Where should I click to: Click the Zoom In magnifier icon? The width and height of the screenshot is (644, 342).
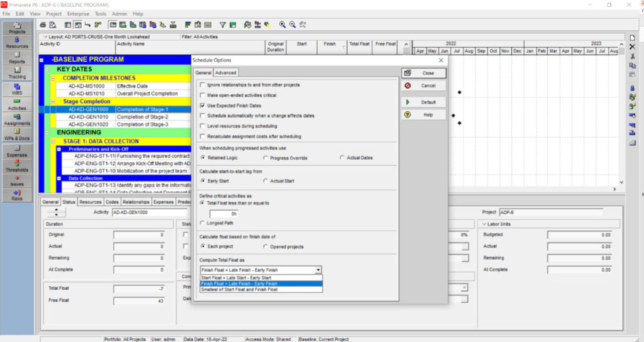pos(282,25)
